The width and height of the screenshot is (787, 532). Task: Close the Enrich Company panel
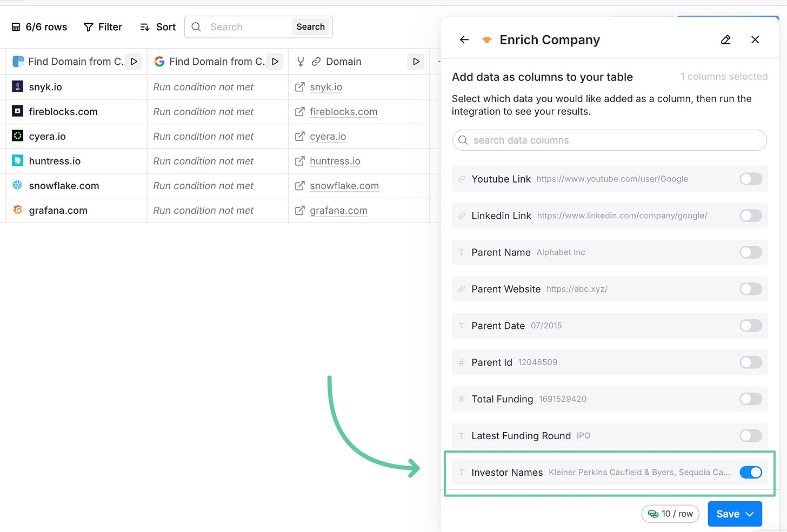click(x=755, y=39)
